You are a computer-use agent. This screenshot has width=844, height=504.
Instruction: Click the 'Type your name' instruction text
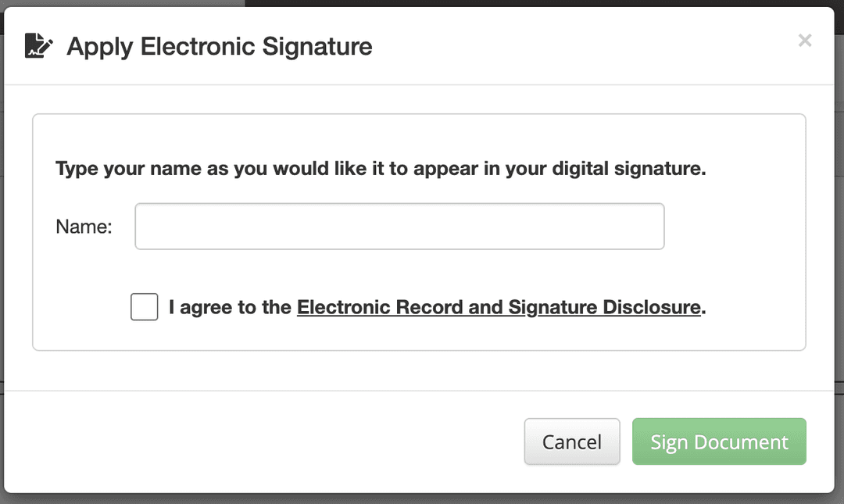[x=381, y=169]
